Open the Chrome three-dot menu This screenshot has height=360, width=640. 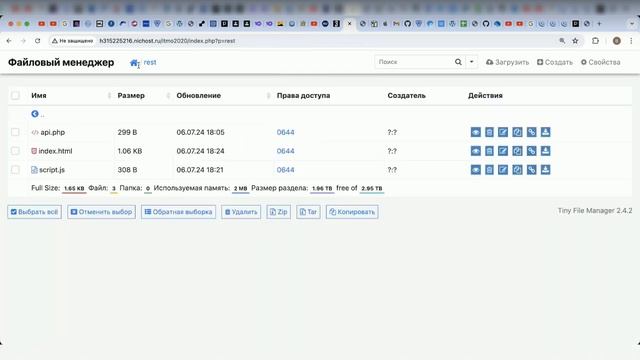[631, 41]
